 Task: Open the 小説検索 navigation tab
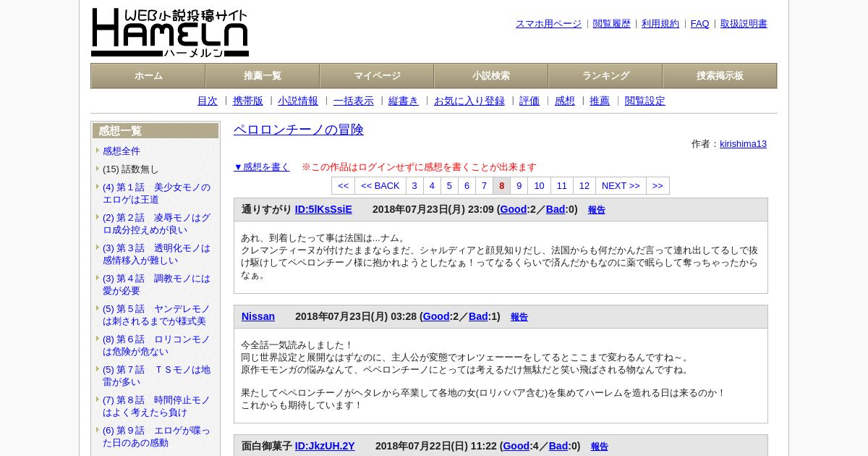pyautogui.click(x=491, y=76)
